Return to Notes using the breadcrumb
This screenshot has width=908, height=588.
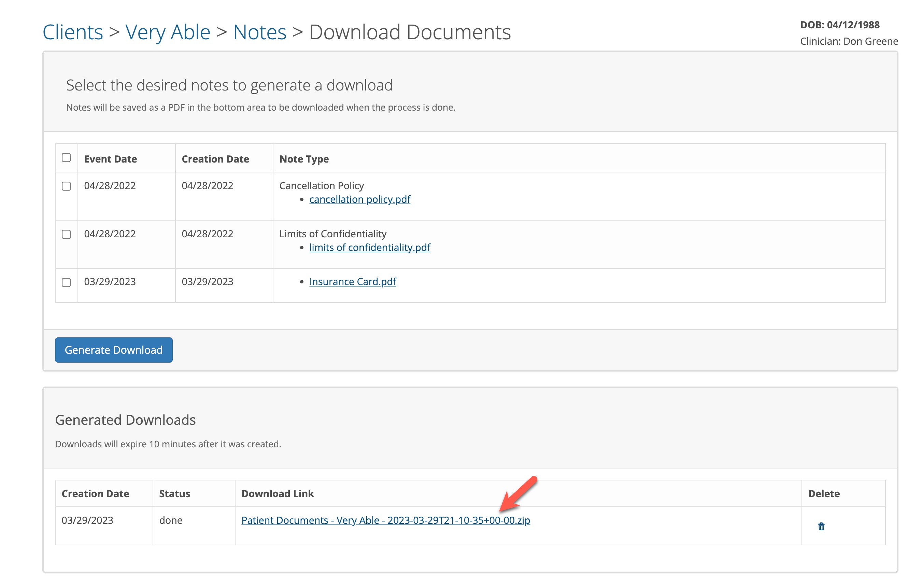click(260, 32)
